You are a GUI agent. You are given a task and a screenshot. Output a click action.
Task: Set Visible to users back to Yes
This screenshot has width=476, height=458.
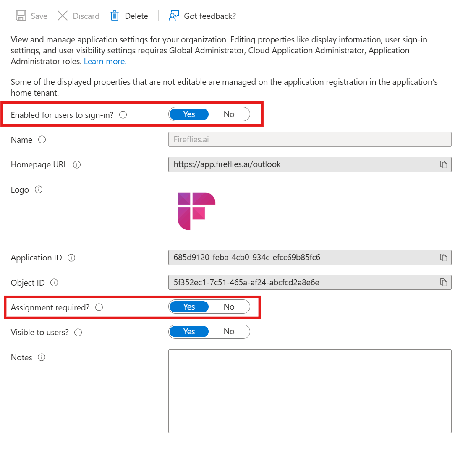(x=189, y=331)
